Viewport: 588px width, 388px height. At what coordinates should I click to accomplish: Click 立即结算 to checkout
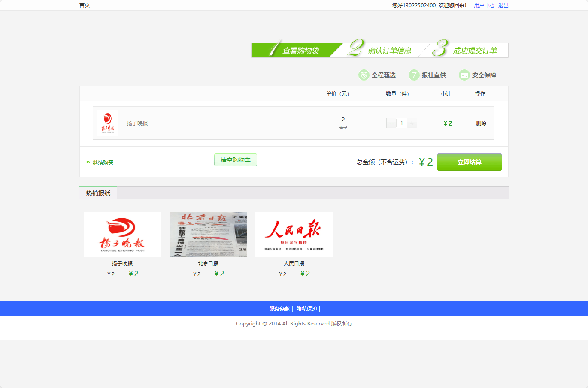[x=469, y=162]
